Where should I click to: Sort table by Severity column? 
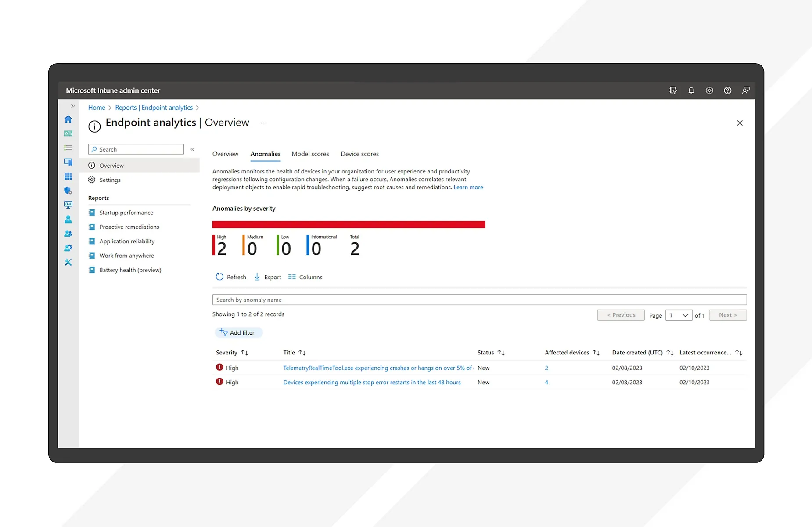coord(244,353)
